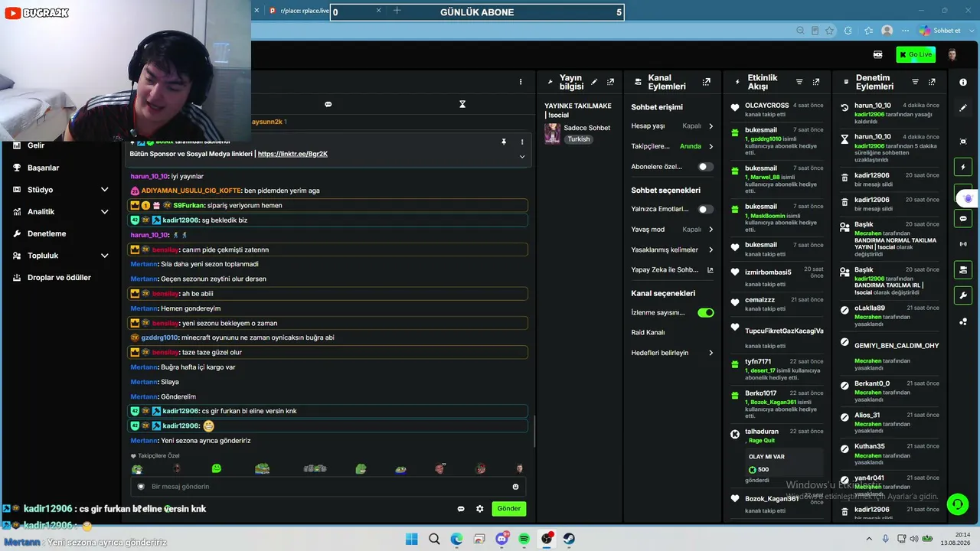Filter the Denetim Eylemleri list
Screen dimensions: 980x551
click(915, 82)
